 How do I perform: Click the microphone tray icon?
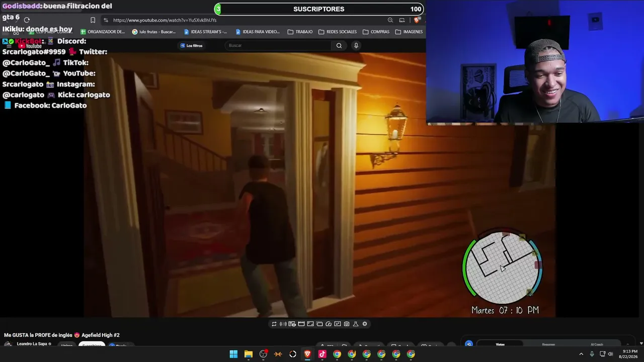pyautogui.click(x=592, y=354)
